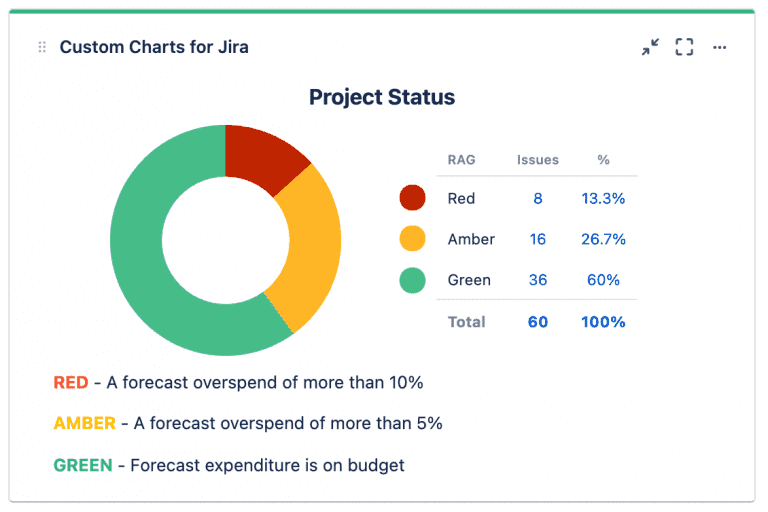
Task: Click the 13.3% Red percentage link
Action: [603, 198]
